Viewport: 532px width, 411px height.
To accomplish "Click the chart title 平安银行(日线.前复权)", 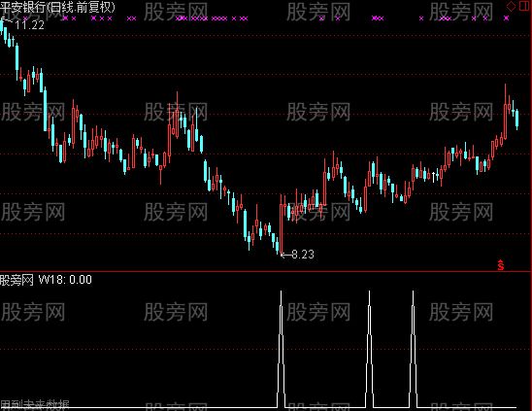I will coord(57,7).
